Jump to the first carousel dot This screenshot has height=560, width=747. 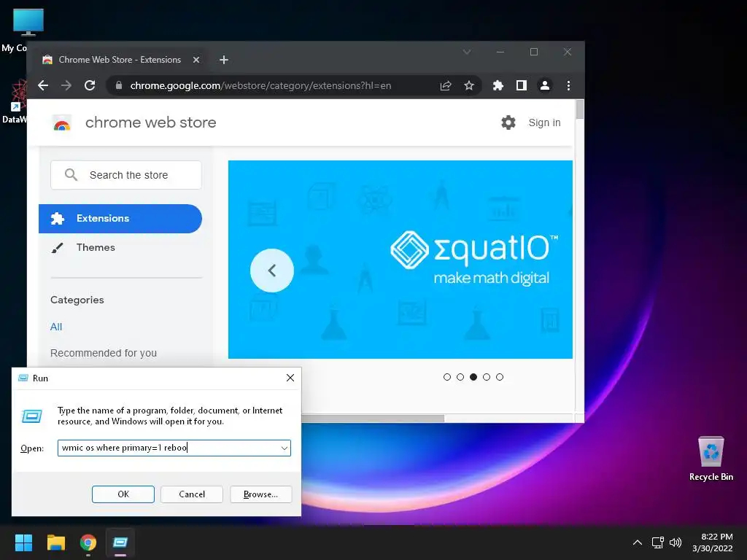pyautogui.click(x=447, y=377)
